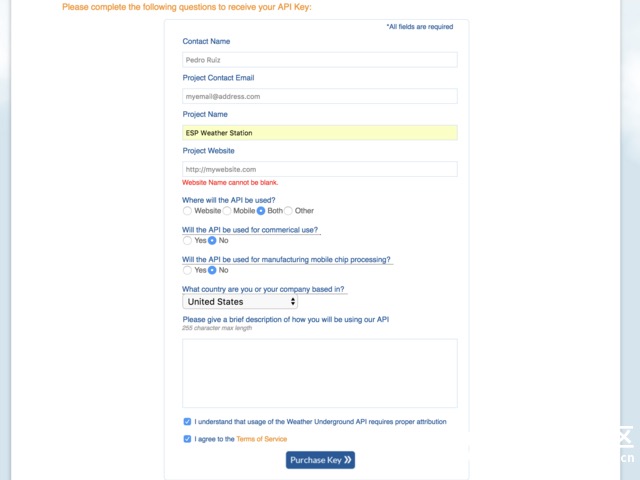Click the Project Website input field
Viewport: 640px width, 480px height.
click(320, 169)
